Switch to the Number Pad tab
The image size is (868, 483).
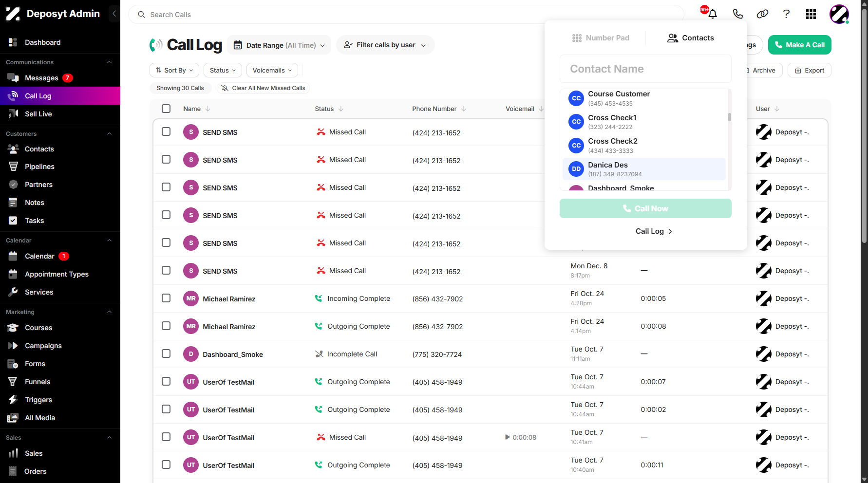coord(600,38)
